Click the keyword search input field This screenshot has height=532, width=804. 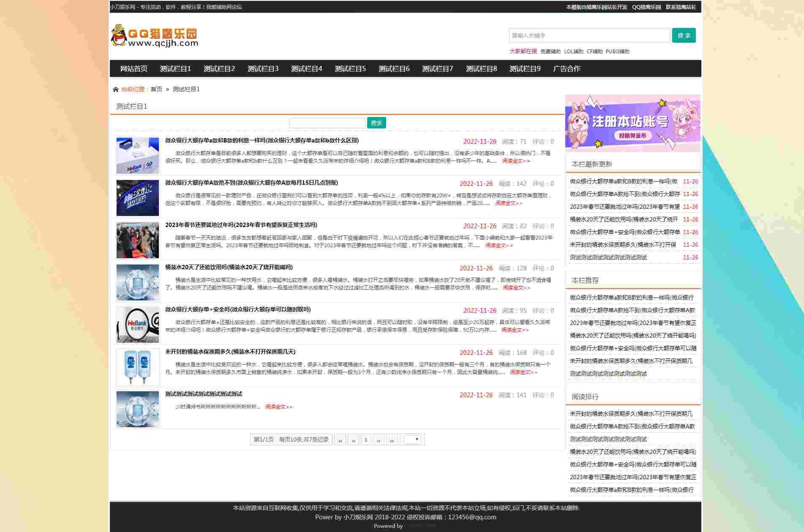tap(589, 35)
